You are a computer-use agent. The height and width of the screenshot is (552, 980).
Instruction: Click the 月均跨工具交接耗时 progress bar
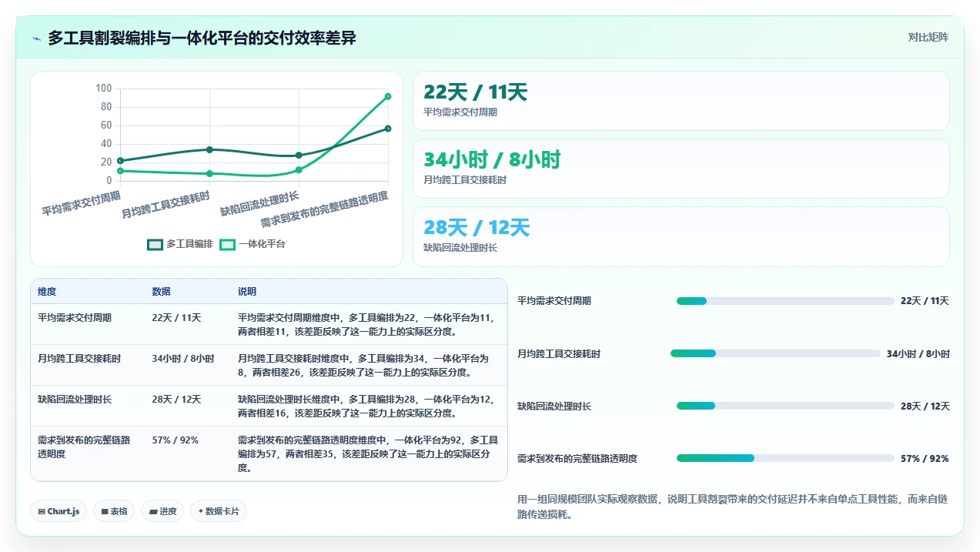coord(775,353)
